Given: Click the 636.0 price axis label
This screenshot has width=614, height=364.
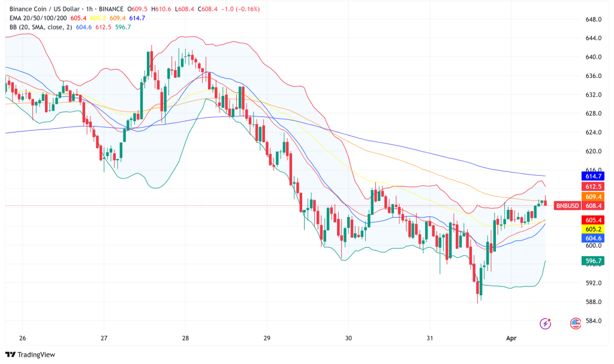Looking at the screenshot, I should click(593, 76).
